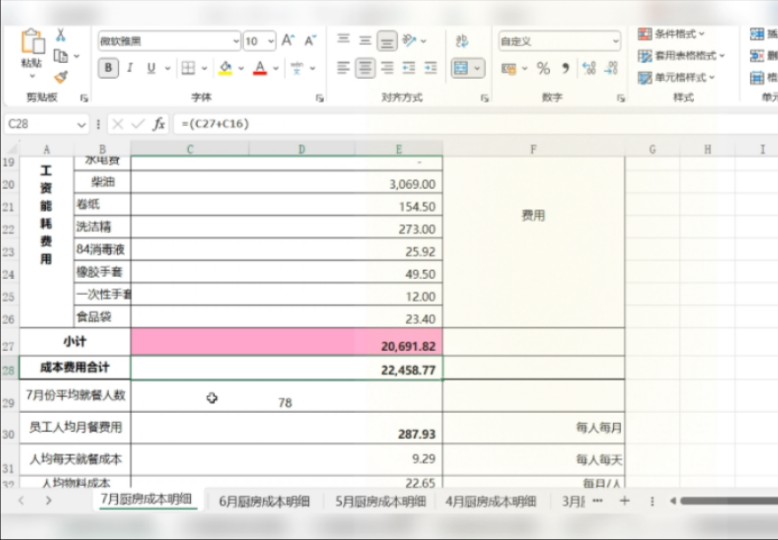
Task: Decrease font size with smaller A
Action: 310,41
